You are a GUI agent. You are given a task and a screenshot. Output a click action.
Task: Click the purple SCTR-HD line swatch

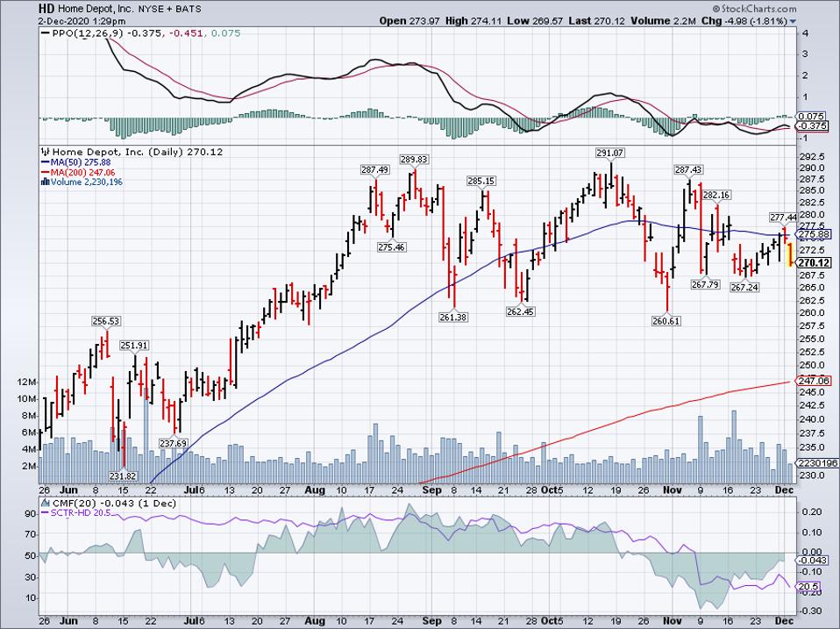46,513
